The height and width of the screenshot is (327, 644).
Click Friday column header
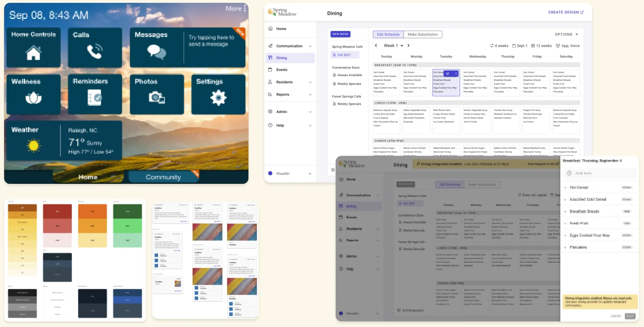point(537,57)
